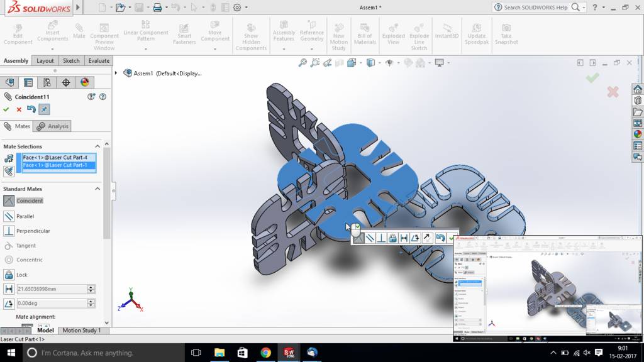Open the Sketch command tab
The image size is (644, 362).
tap(71, 61)
